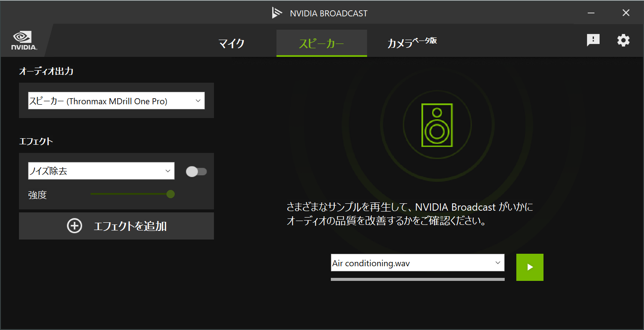644x330 pixels.
Task: Open the ノイズ除去 effect type dropdown
Action: 101,171
